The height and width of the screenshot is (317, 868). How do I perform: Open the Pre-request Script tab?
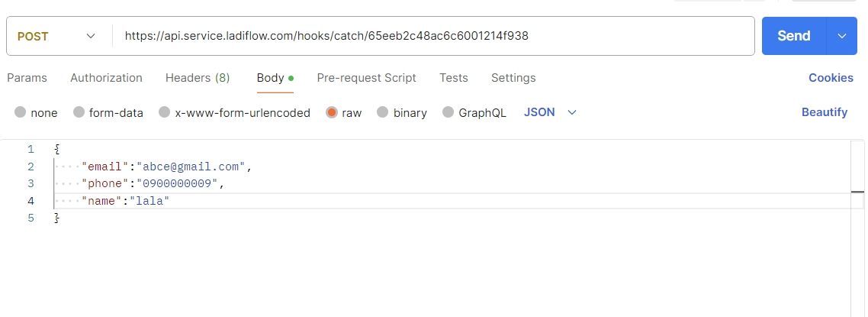point(366,78)
